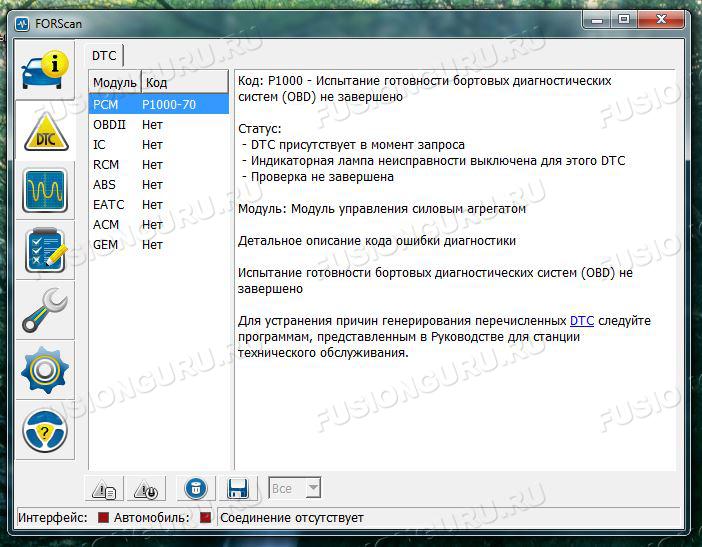The width and height of the screenshot is (702, 547).
Task: Open the tests checklist section
Action: (x=45, y=251)
